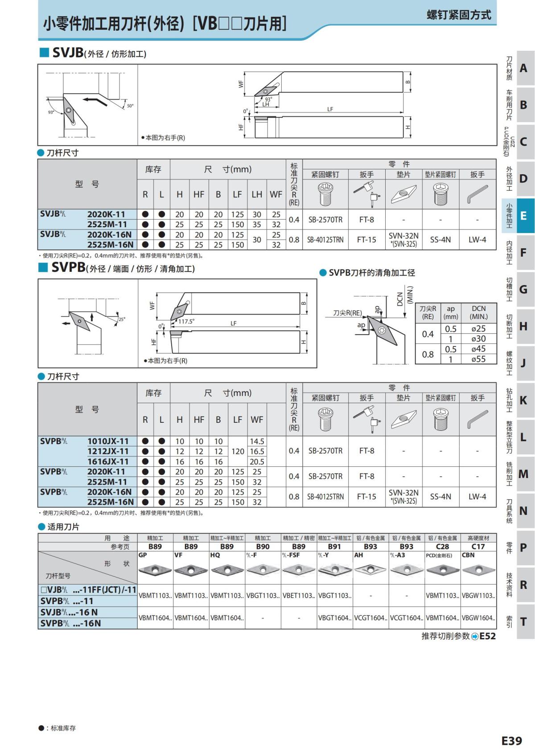Screen dimensions: 535x756
Task: Click clamp screw icon in SVPB table
Action: (325, 419)
